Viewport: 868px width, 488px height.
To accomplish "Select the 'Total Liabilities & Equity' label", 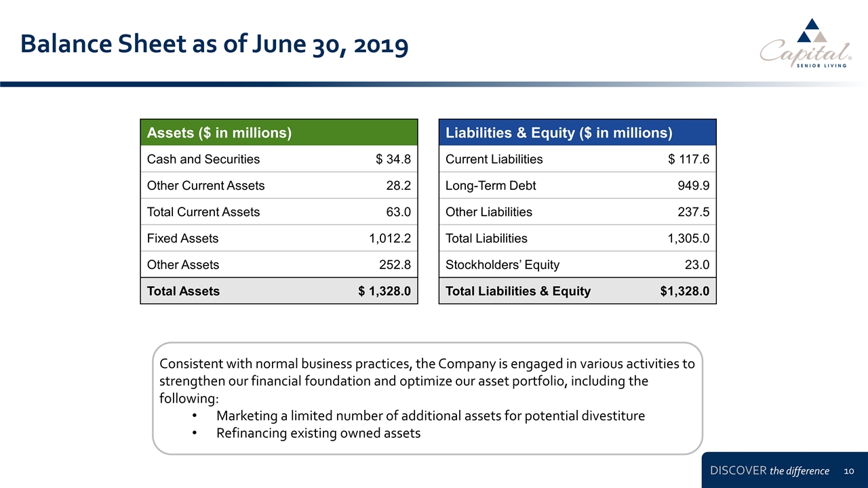I will (x=518, y=291).
